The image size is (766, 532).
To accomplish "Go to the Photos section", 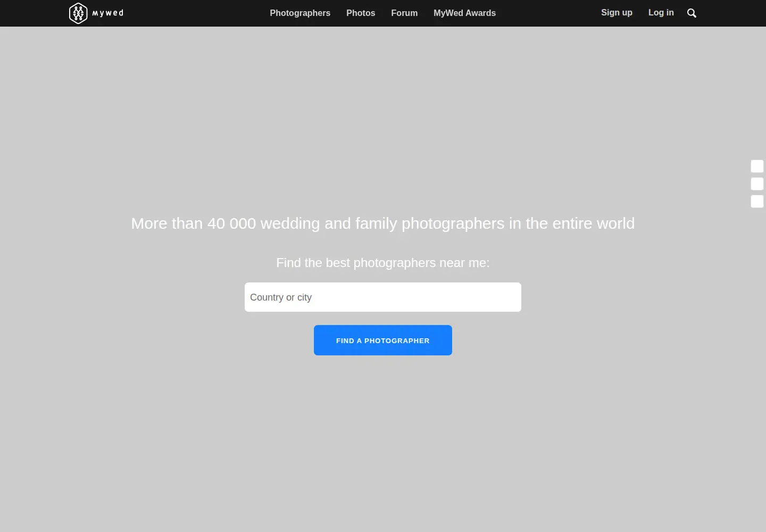I will pos(361,13).
